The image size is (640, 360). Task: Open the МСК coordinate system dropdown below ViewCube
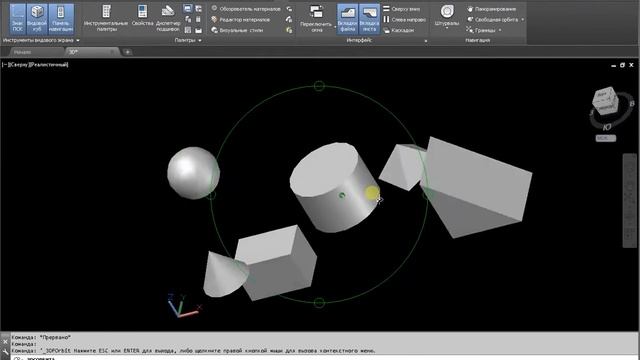(606, 138)
